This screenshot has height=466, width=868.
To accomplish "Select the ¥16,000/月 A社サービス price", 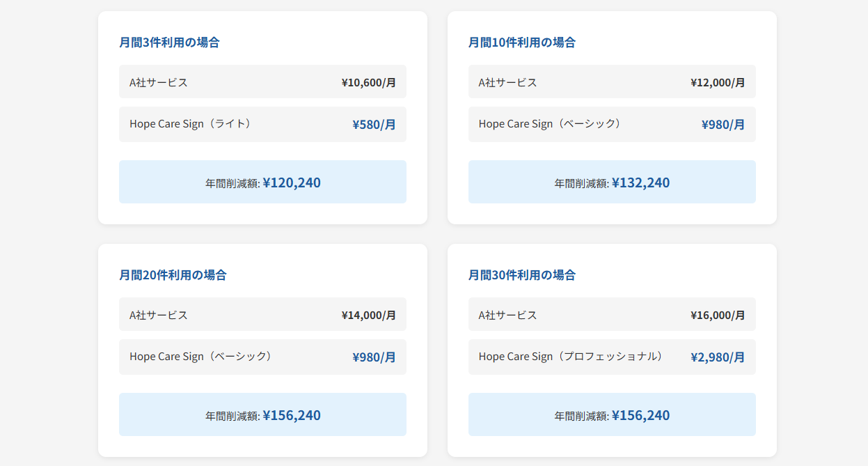I will point(718,315).
